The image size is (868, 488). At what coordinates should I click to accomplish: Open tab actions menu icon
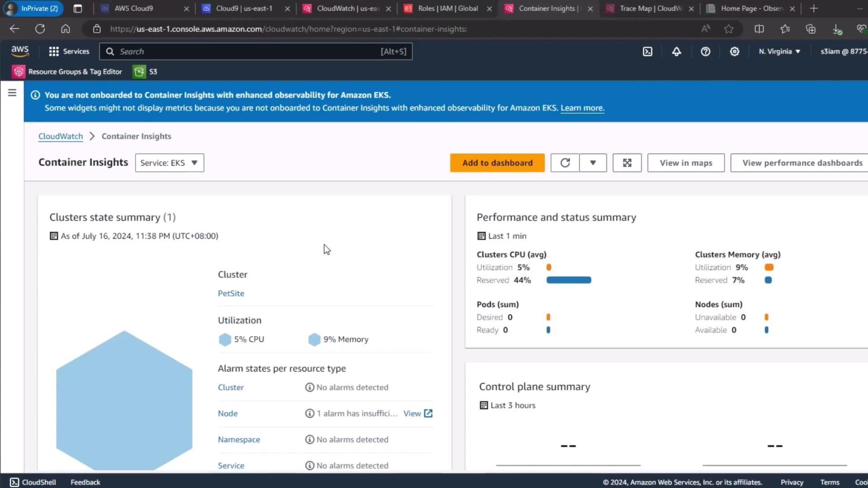pos(78,8)
